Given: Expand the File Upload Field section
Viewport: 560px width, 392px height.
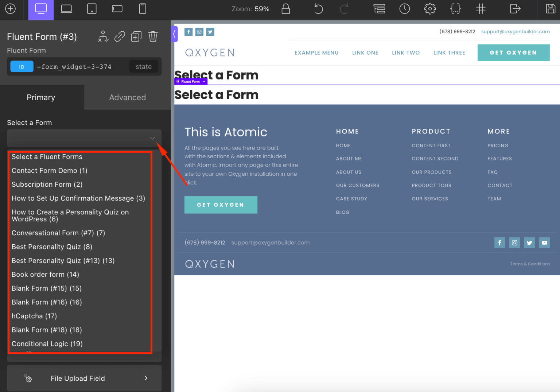Looking at the screenshot, I should pos(84,378).
